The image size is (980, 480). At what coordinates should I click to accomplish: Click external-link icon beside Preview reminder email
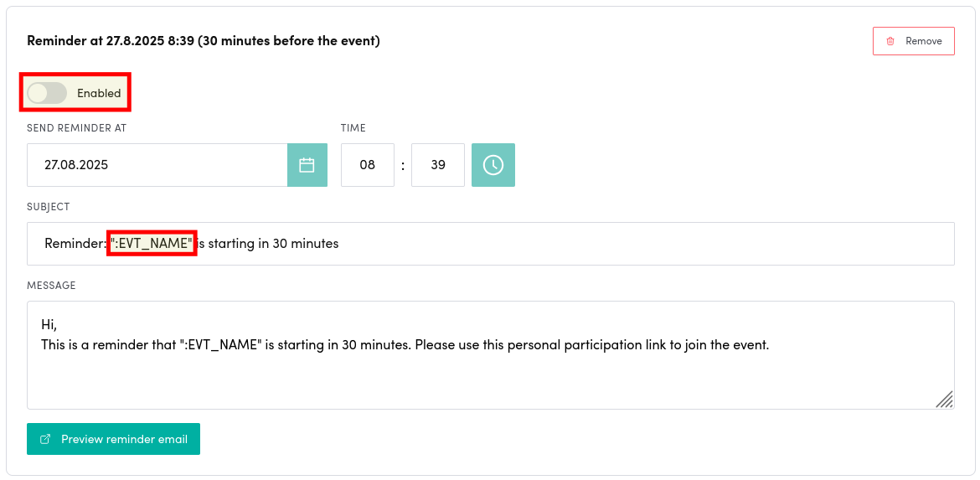pyautogui.click(x=46, y=439)
